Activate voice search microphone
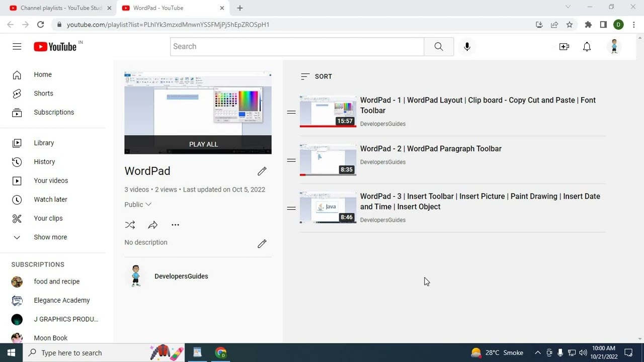644x362 pixels. tap(467, 47)
